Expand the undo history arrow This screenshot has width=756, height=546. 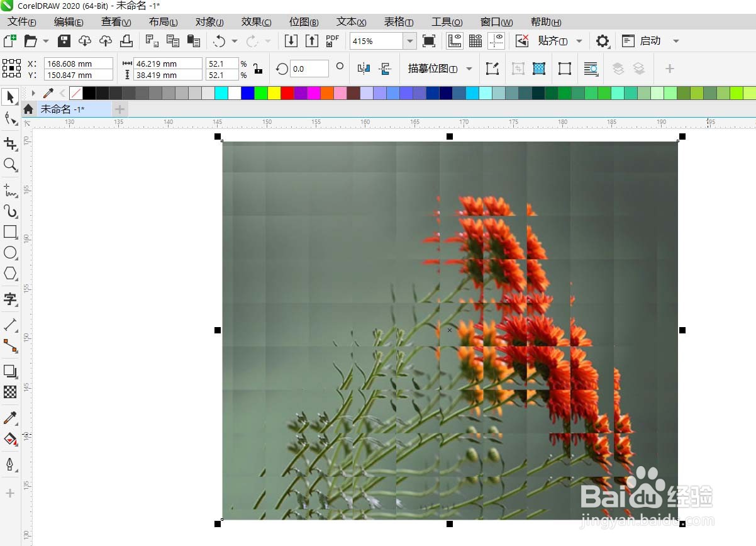235,41
